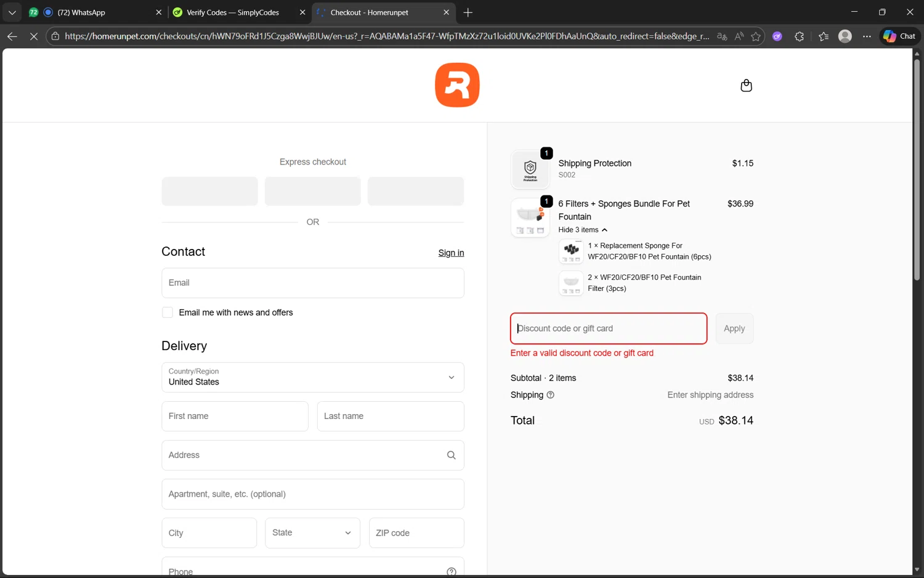Focus the ZIP code field
The width and height of the screenshot is (924, 578).
point(416,533)
